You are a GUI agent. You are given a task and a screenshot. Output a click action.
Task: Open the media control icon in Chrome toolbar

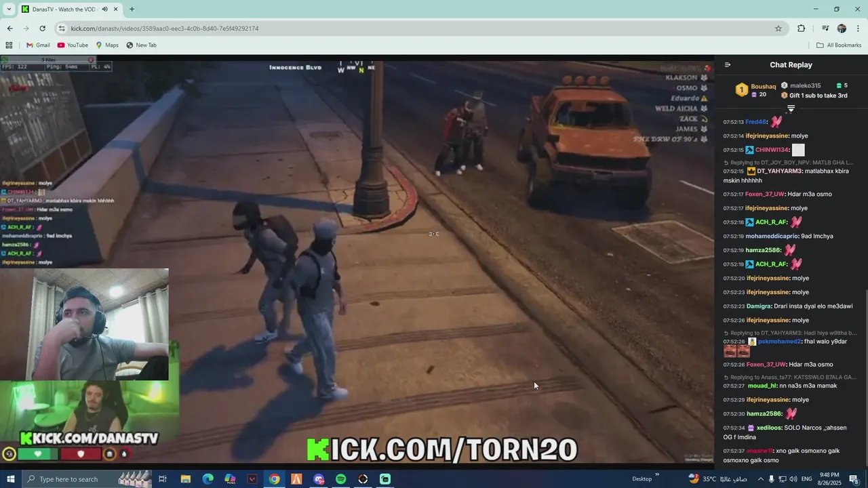pos(825,28)
